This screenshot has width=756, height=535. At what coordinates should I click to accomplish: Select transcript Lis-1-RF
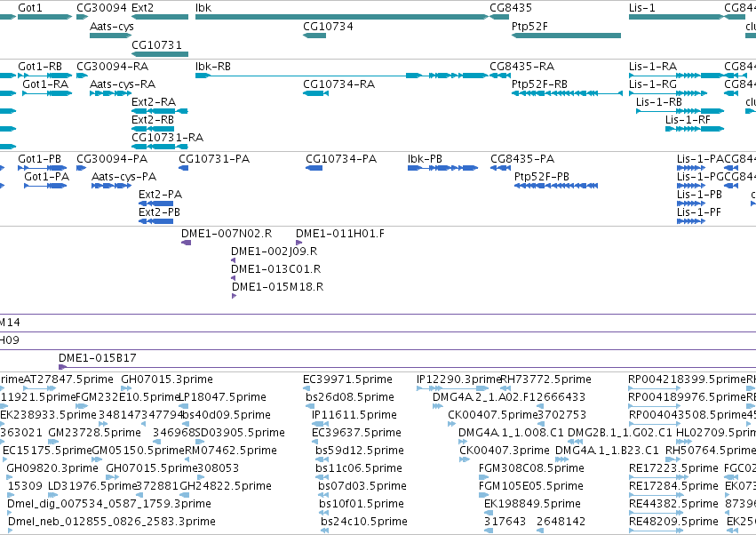695,129
